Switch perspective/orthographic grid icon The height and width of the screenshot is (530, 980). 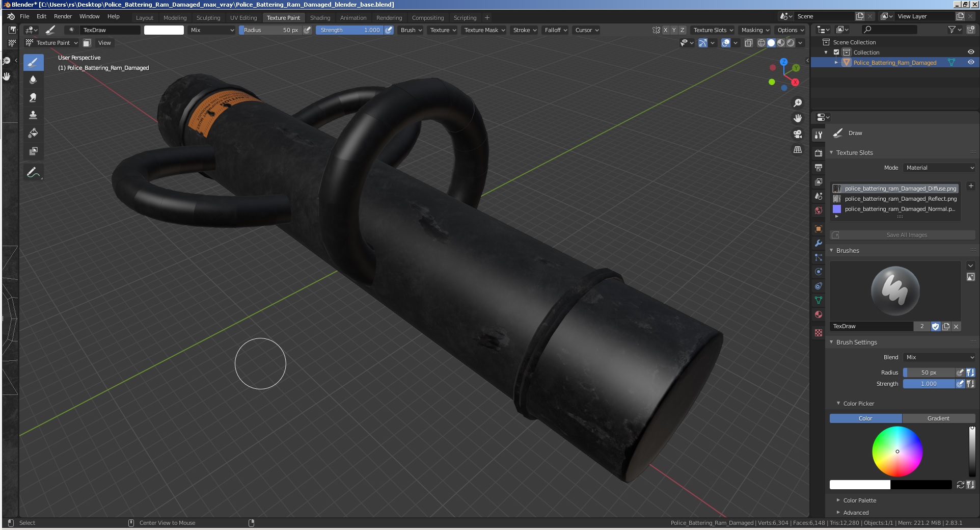pos(798,149)
